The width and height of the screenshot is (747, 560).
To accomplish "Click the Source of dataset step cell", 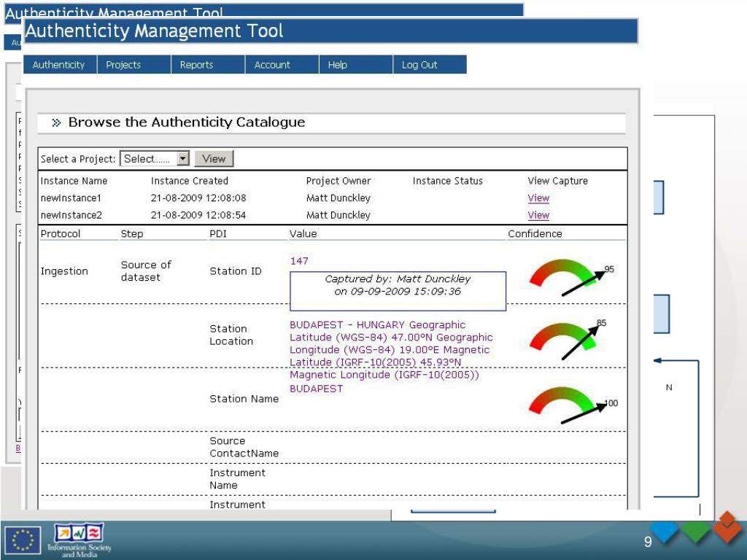I will click(x=146, y=271).
